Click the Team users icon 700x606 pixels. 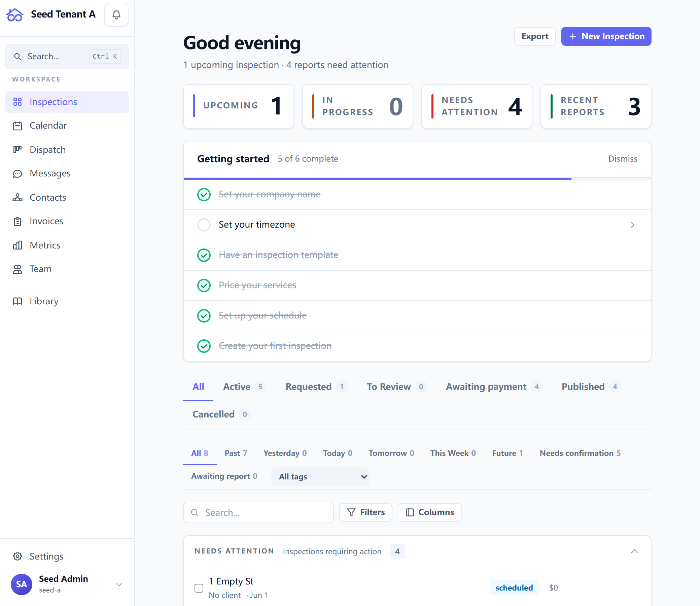(x=17, y=269)
